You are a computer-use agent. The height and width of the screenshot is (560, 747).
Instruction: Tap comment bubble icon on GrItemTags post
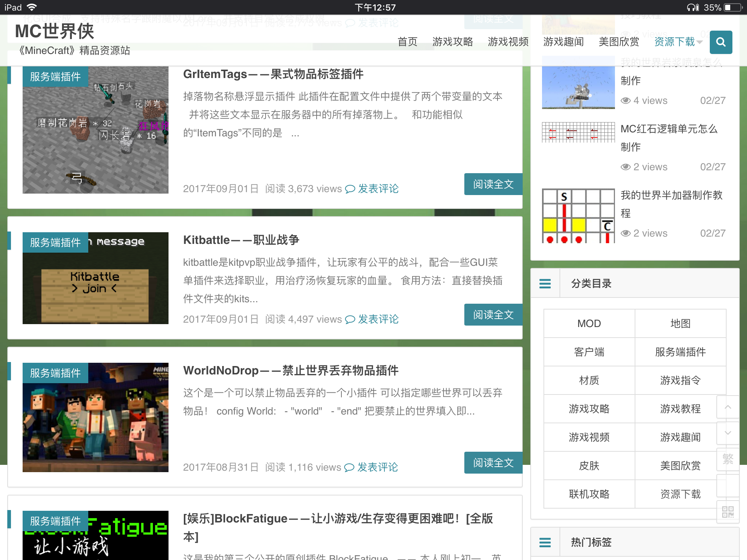[x=350, y=189]
